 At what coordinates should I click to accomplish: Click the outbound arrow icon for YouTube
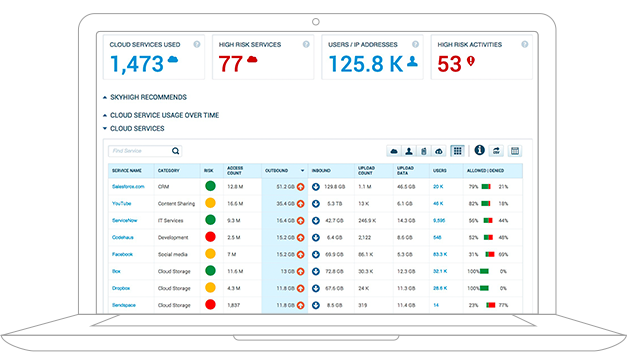(x=301, y=203)
